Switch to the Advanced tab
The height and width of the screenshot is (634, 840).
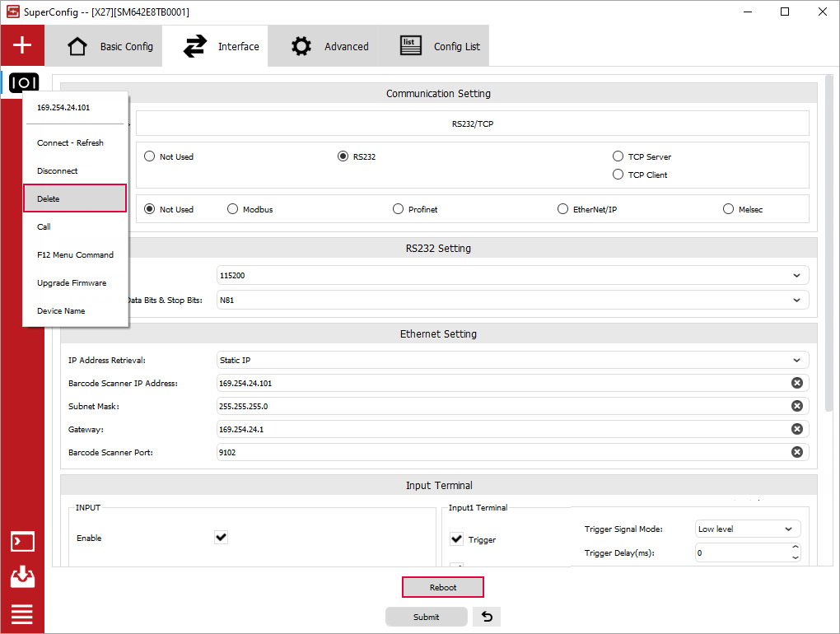(x=330, y=46)
